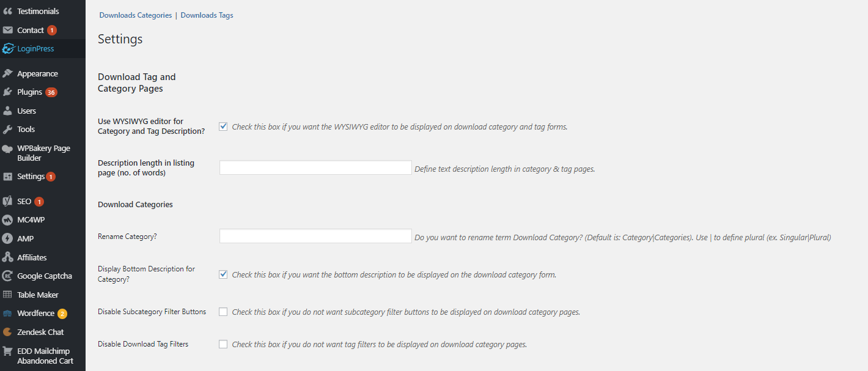Image resolution: width=868 pixels, height=371 pixels.
Task: Click the LoginPress logo icon
Action: point(7,48)
